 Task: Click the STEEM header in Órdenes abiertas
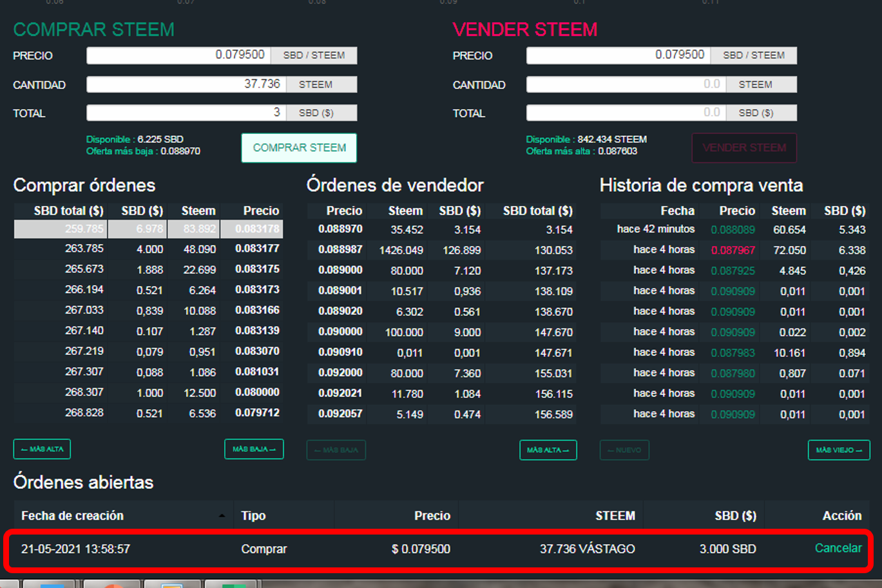coord(615,516)
